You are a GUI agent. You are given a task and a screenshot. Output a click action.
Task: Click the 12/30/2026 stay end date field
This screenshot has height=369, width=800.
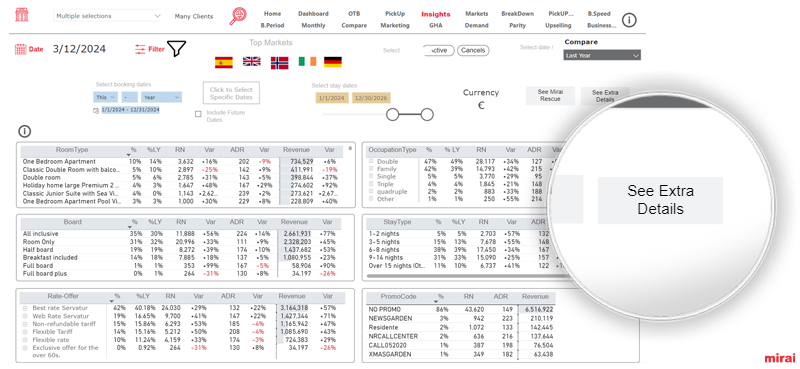tap(371, 98)
